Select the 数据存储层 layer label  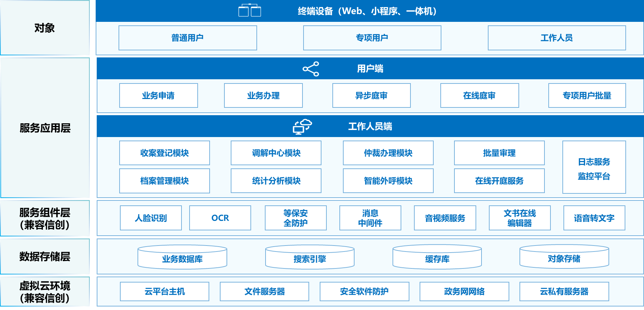pyautogui.click(x=45, y=256)
